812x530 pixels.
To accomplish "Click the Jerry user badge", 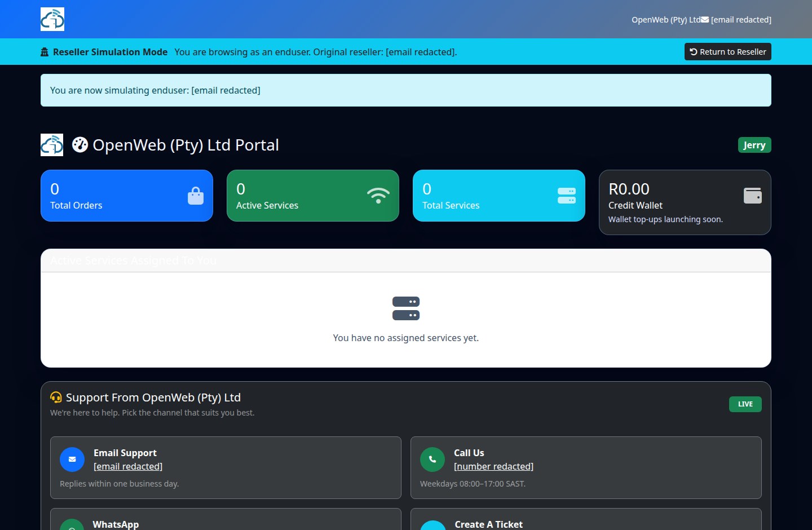I will [x=754, y=145].
